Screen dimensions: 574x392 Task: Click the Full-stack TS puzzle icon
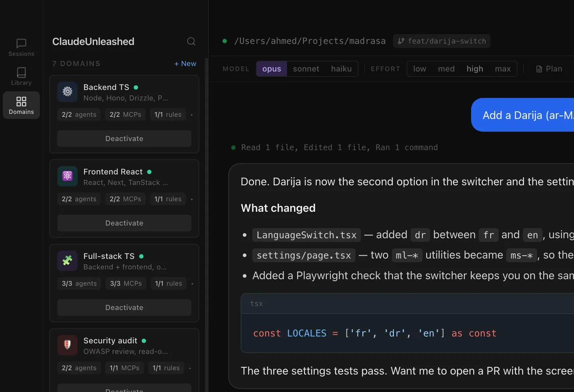point(67,260)
